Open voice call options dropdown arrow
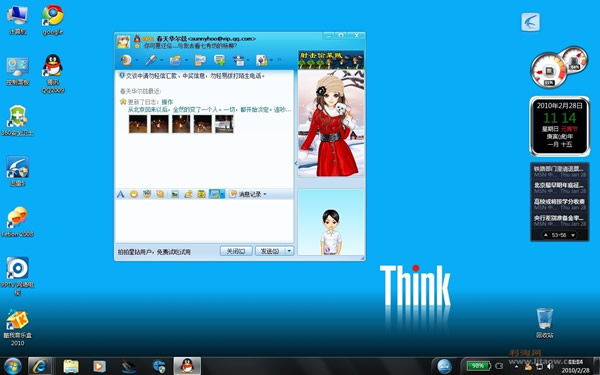The width and height of the screenshot is (600, 375). 161,60
